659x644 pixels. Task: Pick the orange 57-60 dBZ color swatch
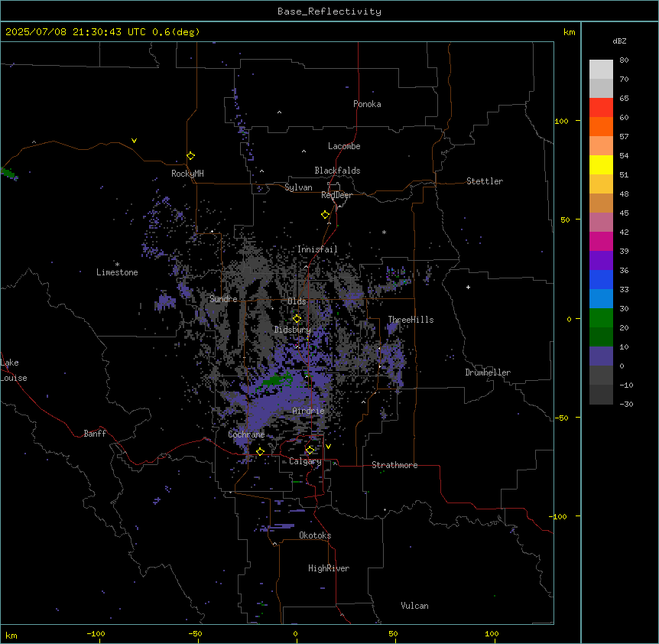[601, 126]
